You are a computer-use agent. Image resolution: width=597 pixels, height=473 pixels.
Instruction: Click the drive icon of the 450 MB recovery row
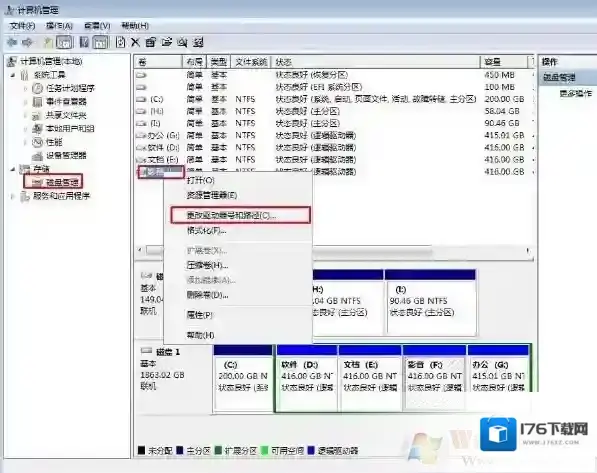click(141, 75)
